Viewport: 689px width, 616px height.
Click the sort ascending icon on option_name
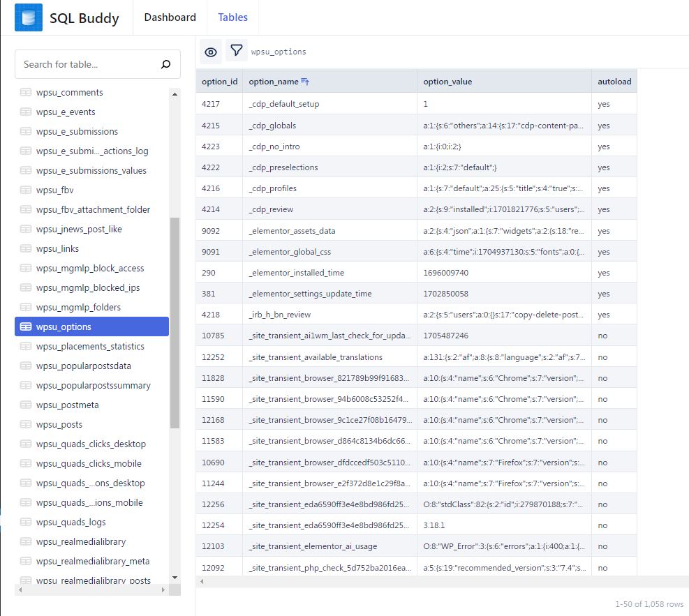[305, 82]
